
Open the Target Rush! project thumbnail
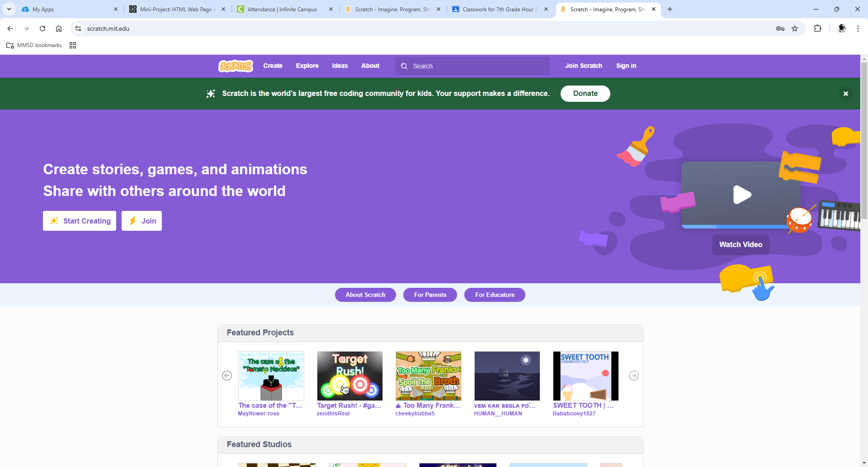pos(349,376)
